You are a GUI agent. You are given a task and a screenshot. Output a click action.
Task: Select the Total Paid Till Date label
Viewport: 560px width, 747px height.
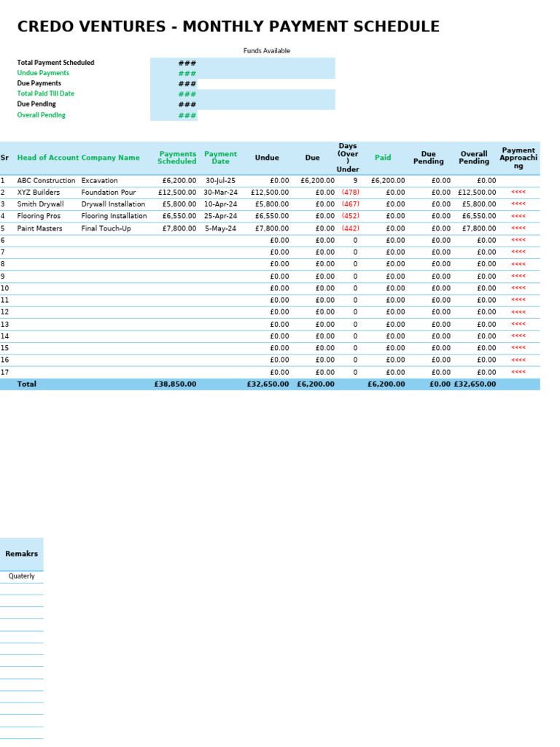pos(46,94)
